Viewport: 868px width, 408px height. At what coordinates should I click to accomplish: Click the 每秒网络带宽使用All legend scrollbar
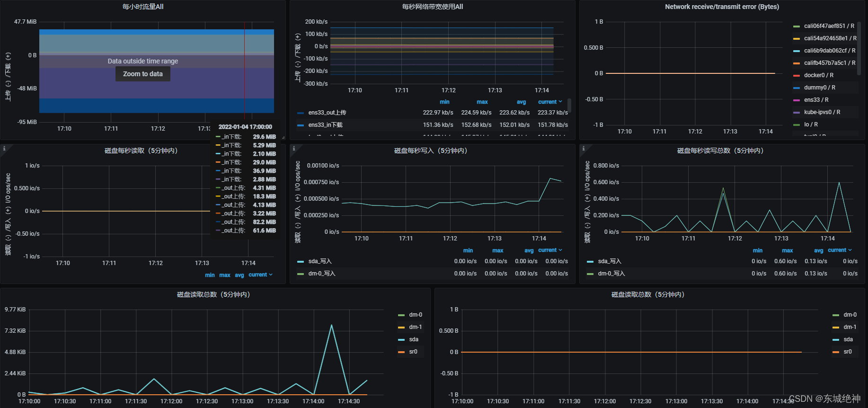click(x=569, y=106)
